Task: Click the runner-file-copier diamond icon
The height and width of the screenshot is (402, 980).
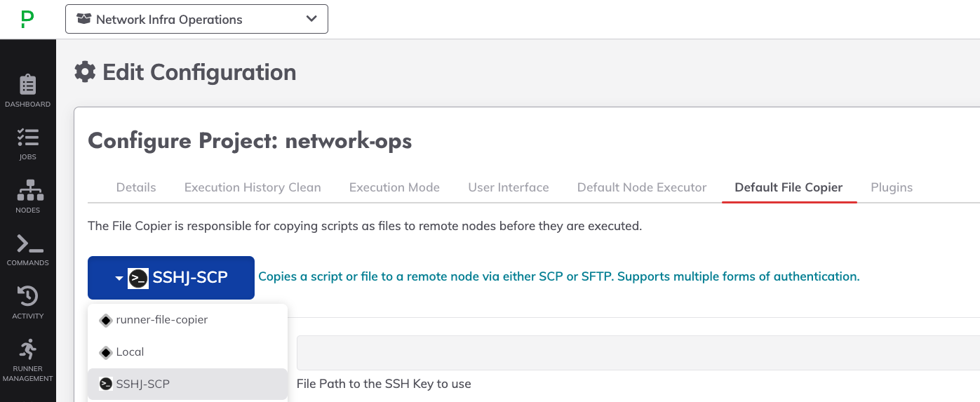Action: 106,320
